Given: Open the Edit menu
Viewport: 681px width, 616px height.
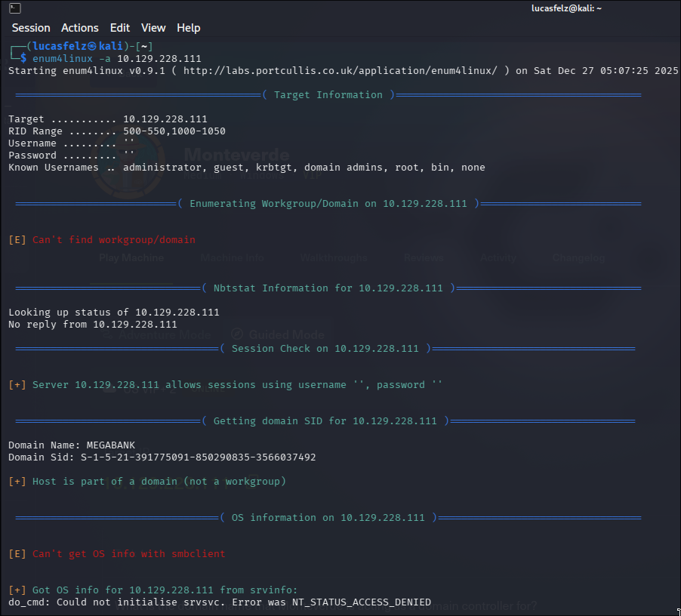Looking at the screenshot, I should tap(120, 28).
